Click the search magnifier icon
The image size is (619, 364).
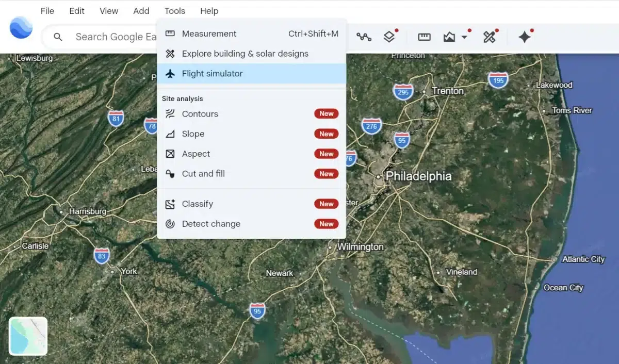[x=58, y=37]
